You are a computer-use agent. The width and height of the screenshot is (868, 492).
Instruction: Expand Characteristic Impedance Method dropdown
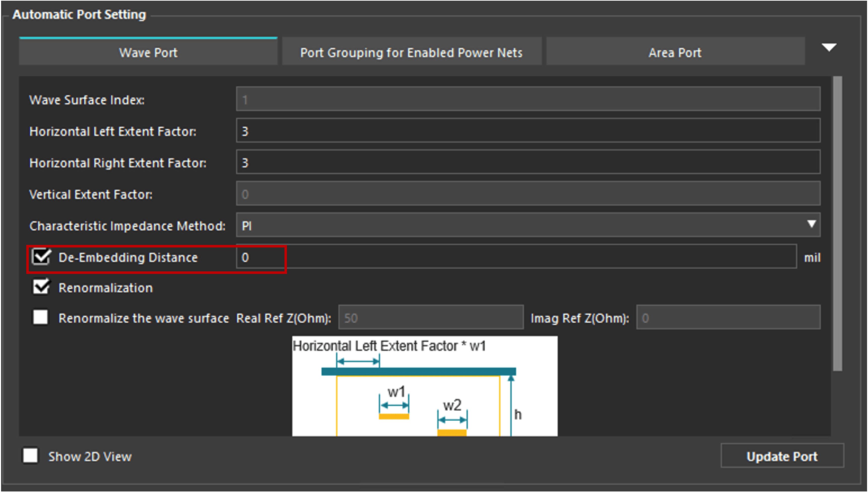pyautogui.click(x=811, y=224)
